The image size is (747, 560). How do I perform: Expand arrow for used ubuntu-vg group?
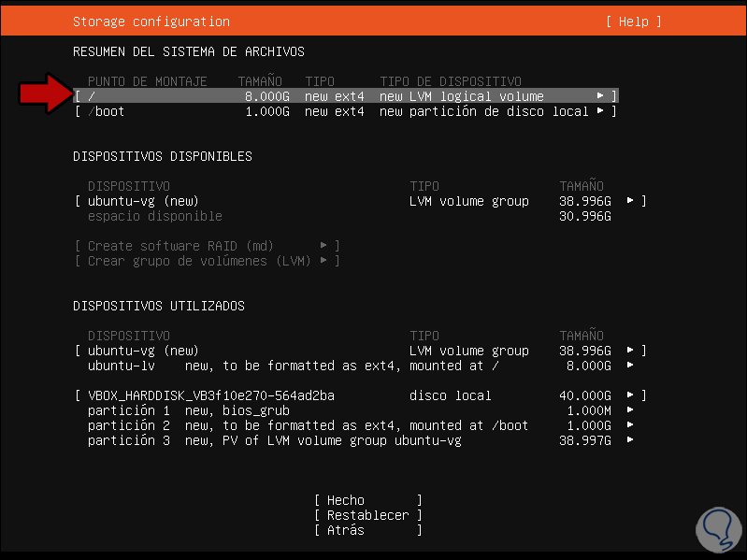click(x=630, y=351)
